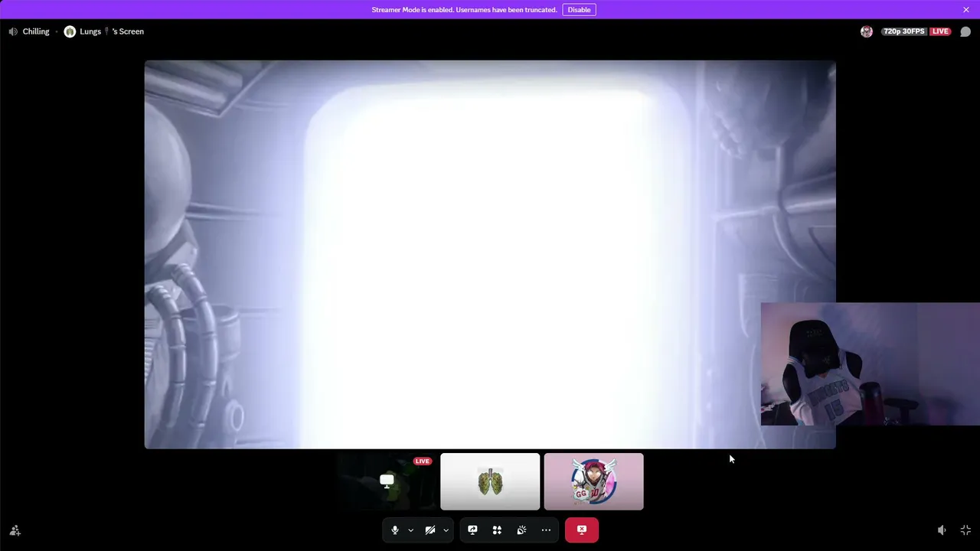Click the 720p 30FPS quality badge

click(904, 31)
